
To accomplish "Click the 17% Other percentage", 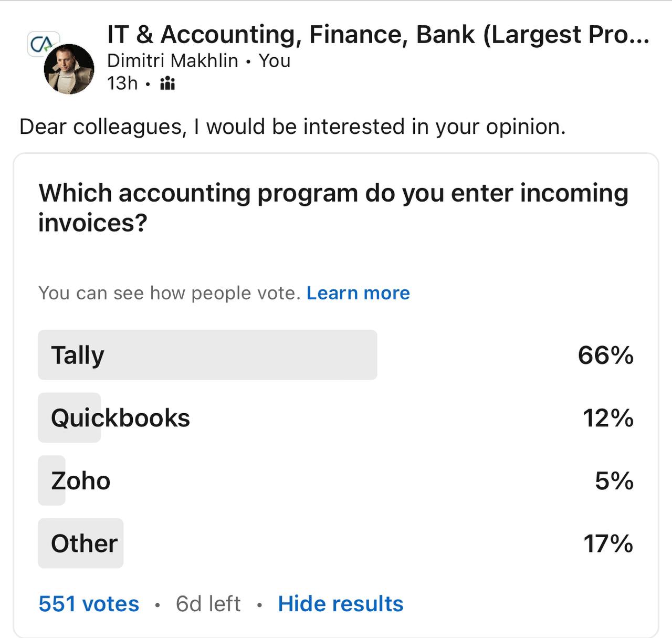I will pyautogui.click(x=608, y=544).
